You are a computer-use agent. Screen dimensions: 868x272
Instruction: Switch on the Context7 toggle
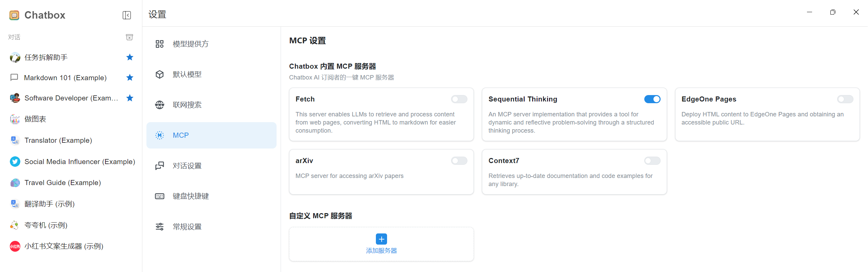point(652,161)
